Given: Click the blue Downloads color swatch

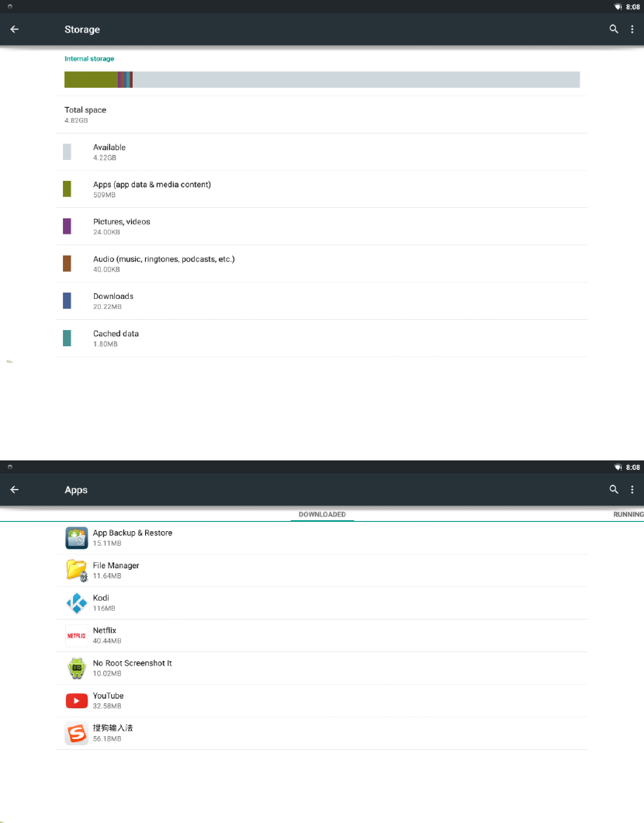Looking at the screenshot, I should tap(68, 300).
